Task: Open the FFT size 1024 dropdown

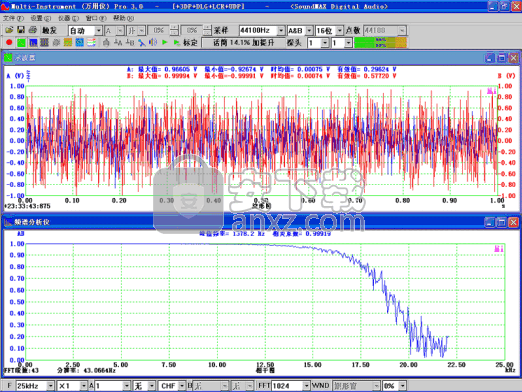Action: pos(306,386)
